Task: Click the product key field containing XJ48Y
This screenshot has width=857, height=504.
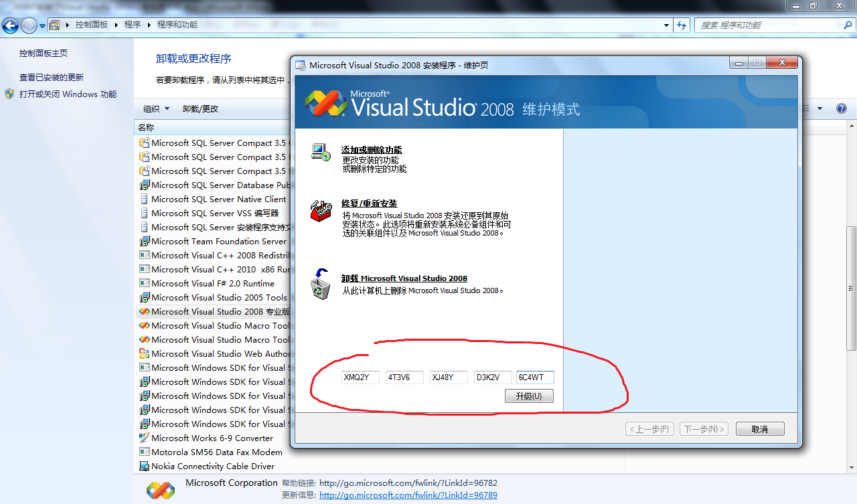Action: click(x=449, y=377)
